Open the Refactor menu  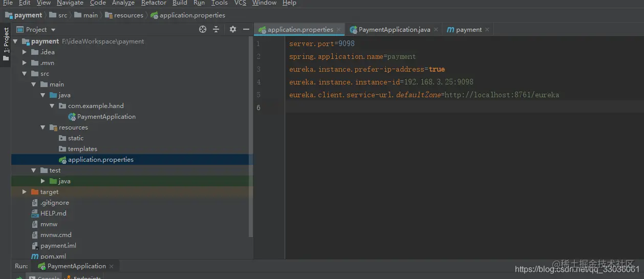pyautogui.click(x=154, y=3)
